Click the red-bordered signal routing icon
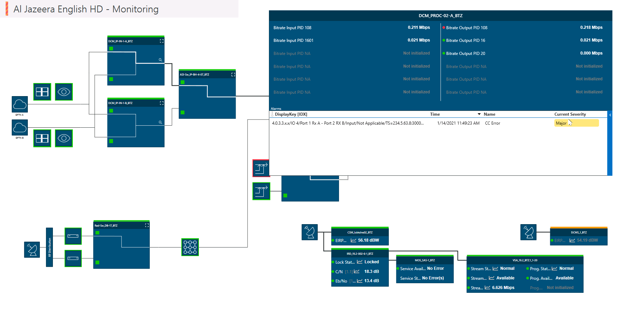The width and height of the screenshot is (644, 311). tap(261, 168)
